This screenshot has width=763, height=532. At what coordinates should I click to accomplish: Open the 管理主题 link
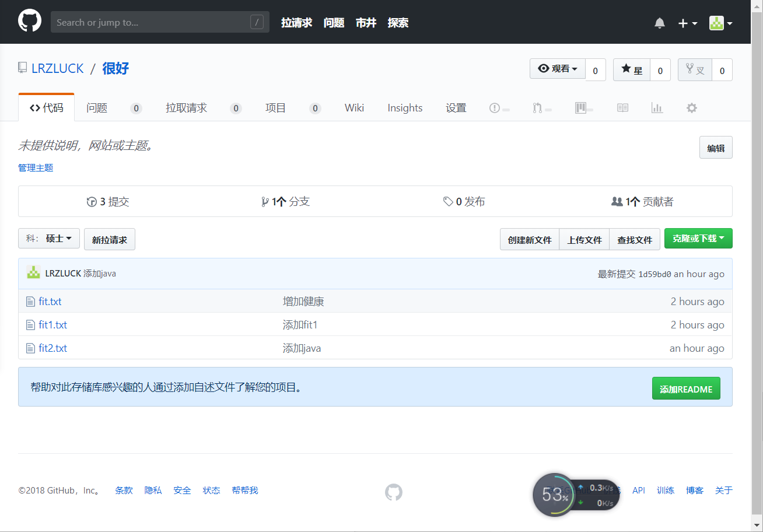click(36, 167)
